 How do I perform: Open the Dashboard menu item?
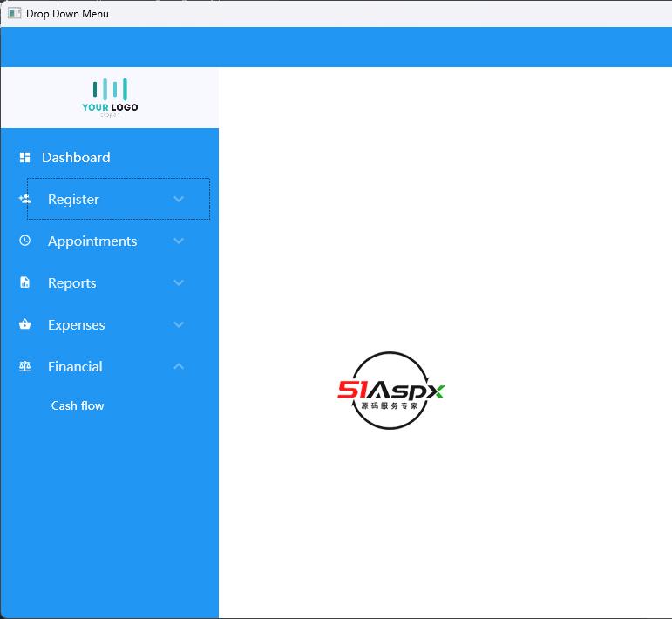pyautogui.click(x=76, y=157)
